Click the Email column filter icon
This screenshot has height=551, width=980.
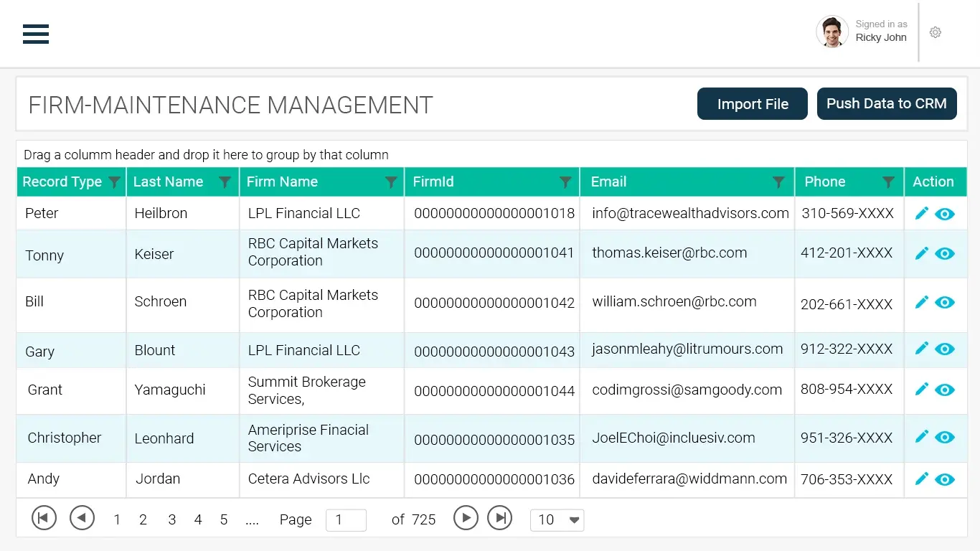pos(778,182)
